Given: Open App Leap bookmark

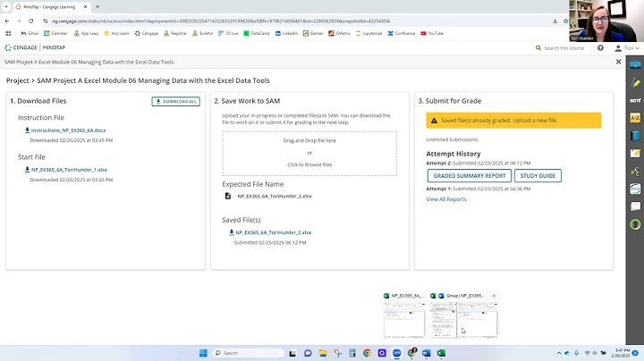Looking at the screenshot, I should pos(86,33).
